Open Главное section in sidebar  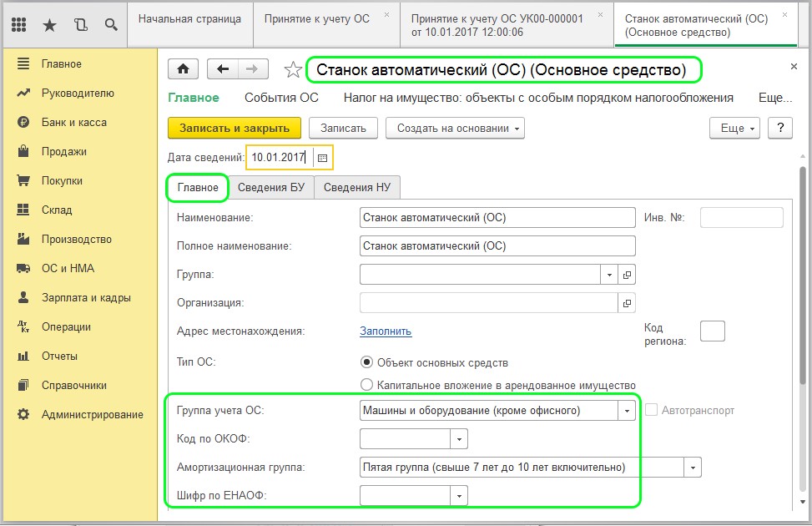click(61, 63)
